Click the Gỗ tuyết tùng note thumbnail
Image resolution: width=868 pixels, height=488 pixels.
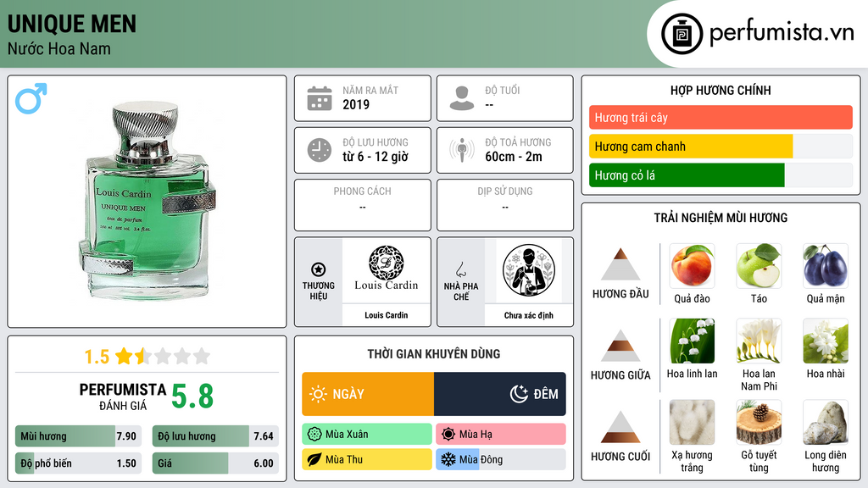[x=759, y=423]
